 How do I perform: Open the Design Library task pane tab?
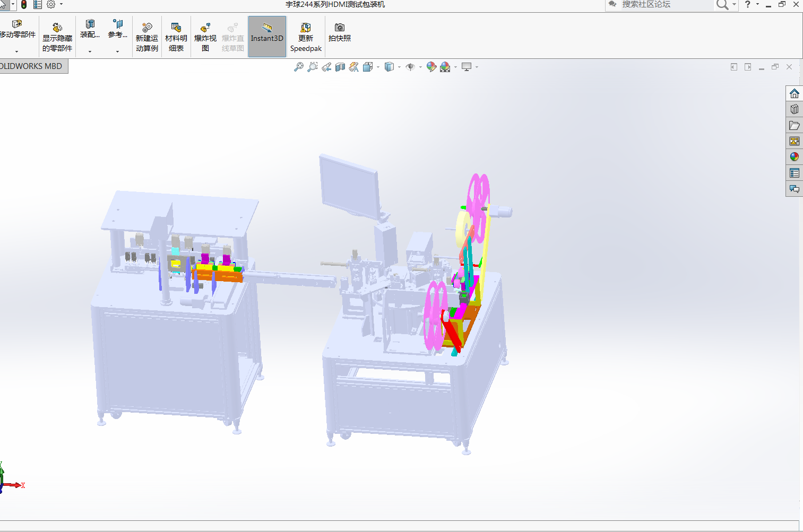click(794, 109)
